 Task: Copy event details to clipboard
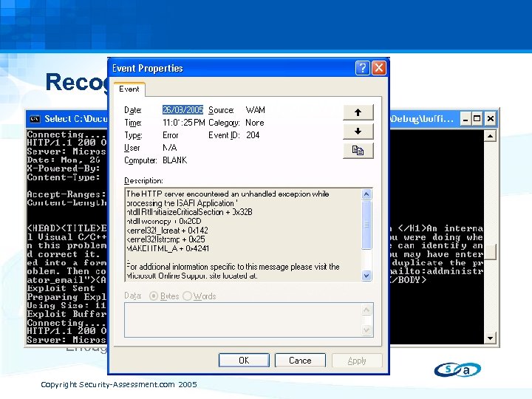tap(358, 150)
